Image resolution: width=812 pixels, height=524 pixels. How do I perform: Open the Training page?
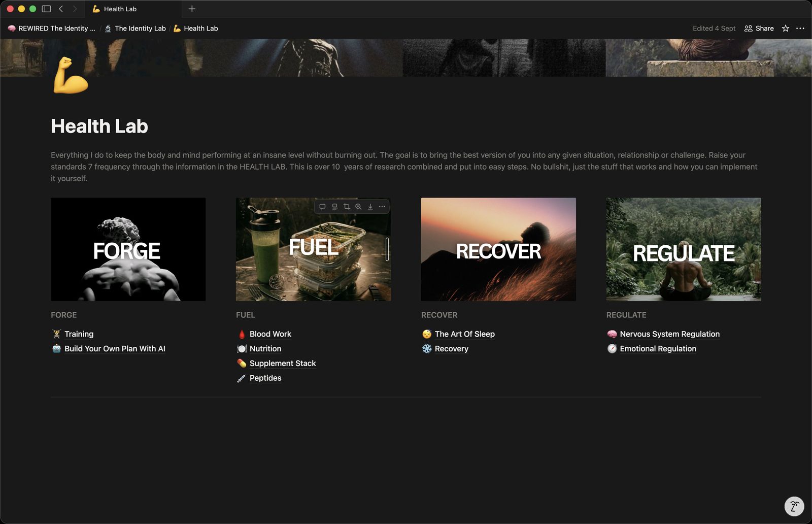73,334
